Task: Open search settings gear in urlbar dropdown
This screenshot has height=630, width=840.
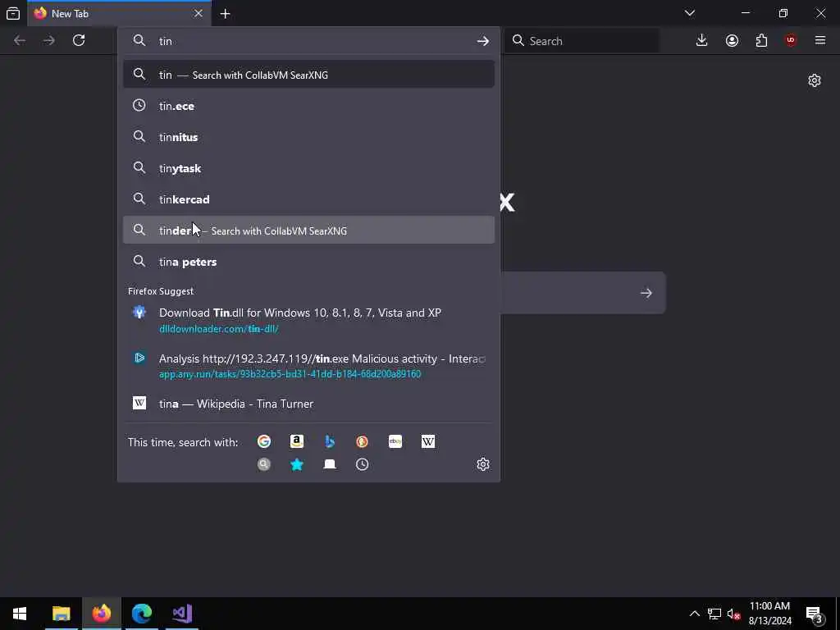Action: [483, 464]
